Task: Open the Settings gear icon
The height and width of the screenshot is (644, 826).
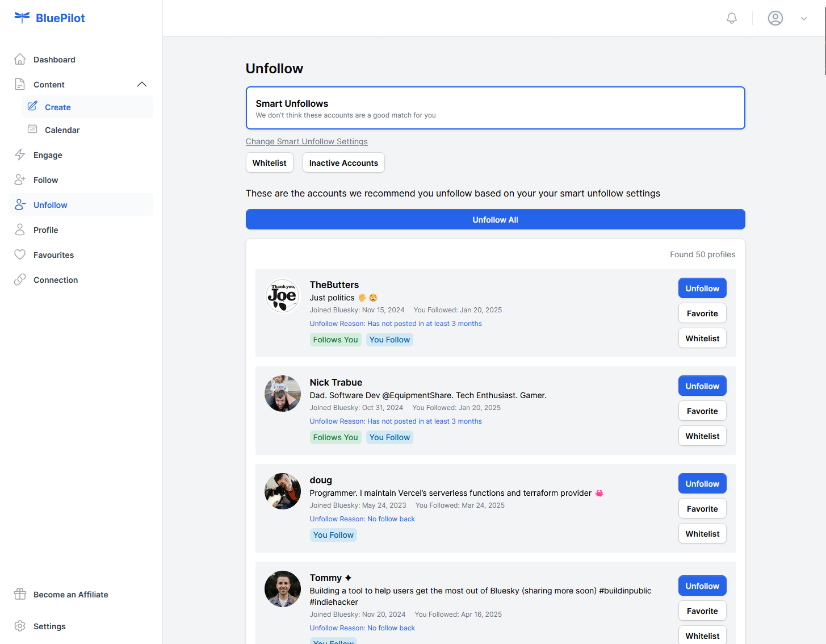Action: pos(20,626)
